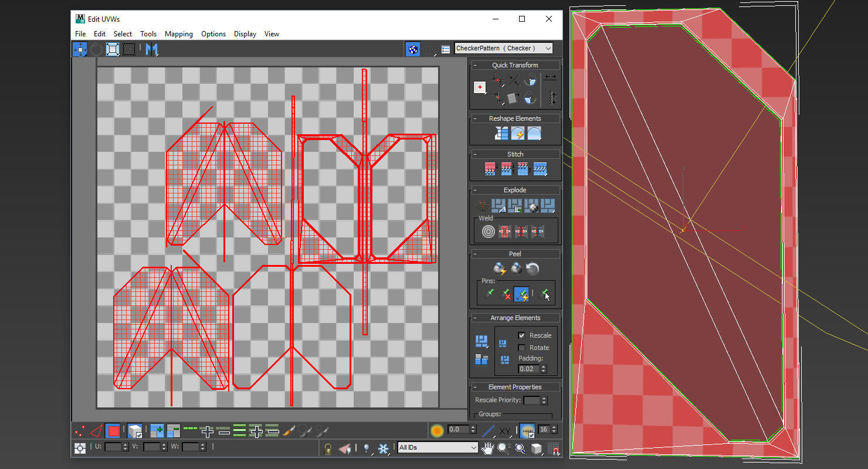
Task: Click the Stitch Custom icon
Action: click(x=540, y=169)
